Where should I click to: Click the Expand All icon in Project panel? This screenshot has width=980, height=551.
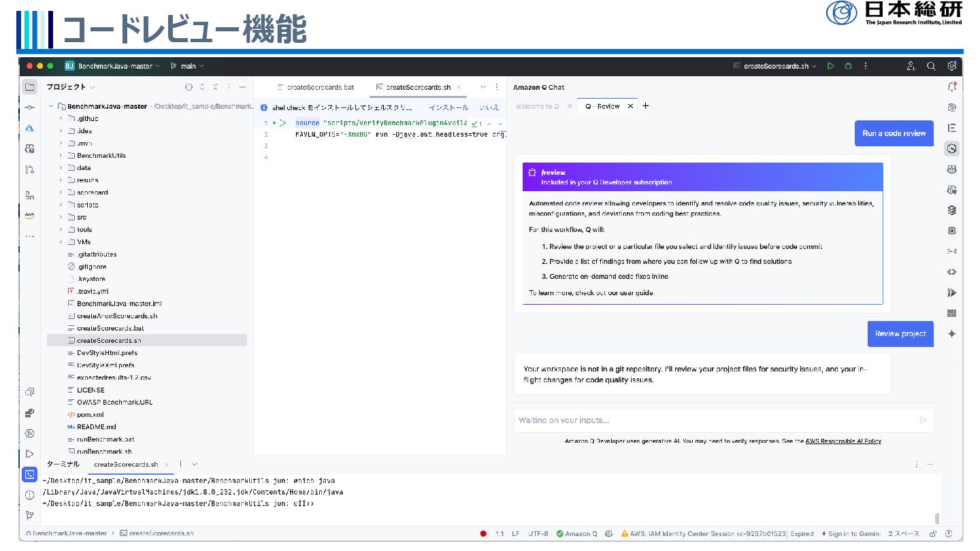pyautogui.click(x=202, y=87)
